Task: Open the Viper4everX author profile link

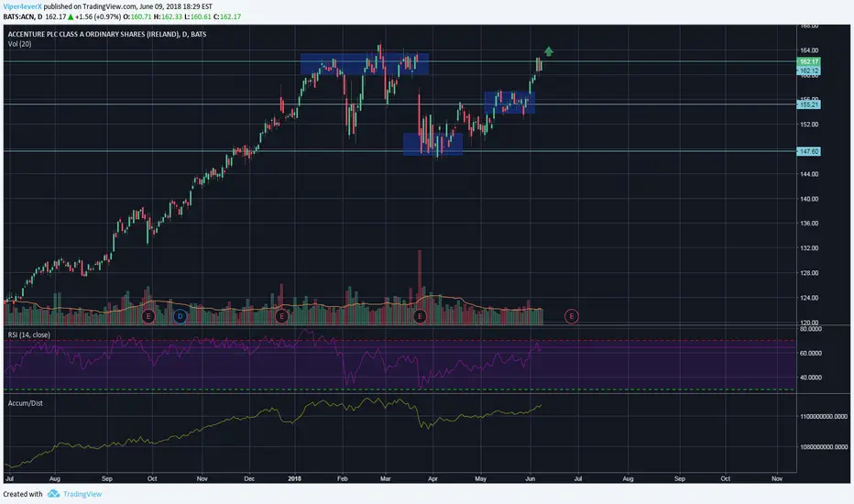Action: point(22,6)
